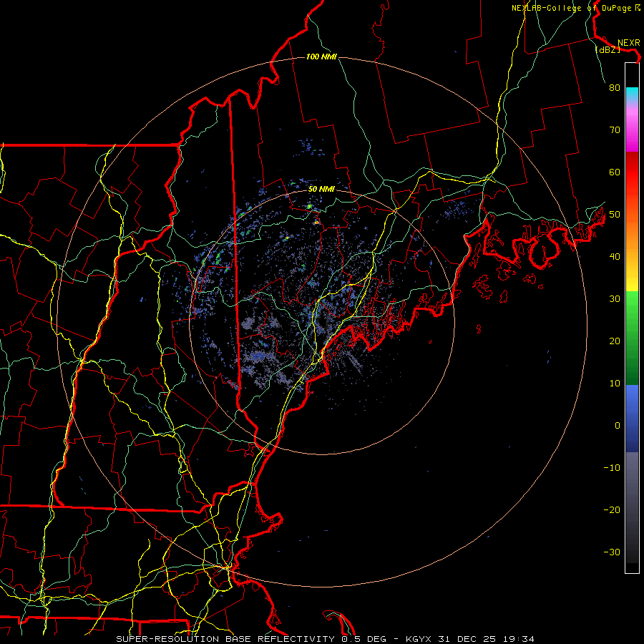Click the SUPER-RESOLUTION BASE REFLECTIVITY caption text
Image resolution: width=644 pixels, height=644 pixels.
click(225, 639)
